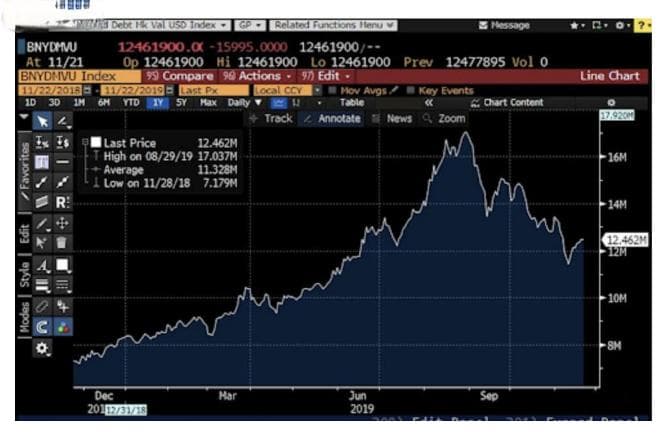Activate the move annotation tool
The height and width of the screenshot is (437, 668).
(x=63, y=223)
